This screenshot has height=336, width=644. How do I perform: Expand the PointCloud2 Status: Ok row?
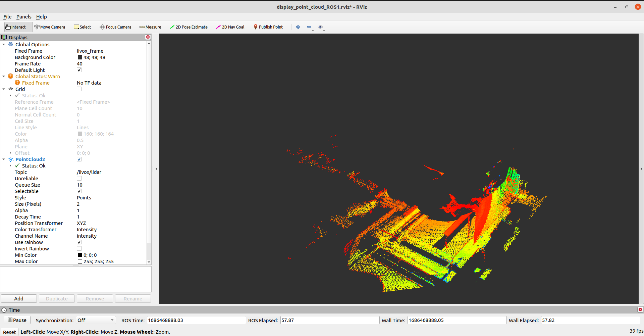(10, 165)
